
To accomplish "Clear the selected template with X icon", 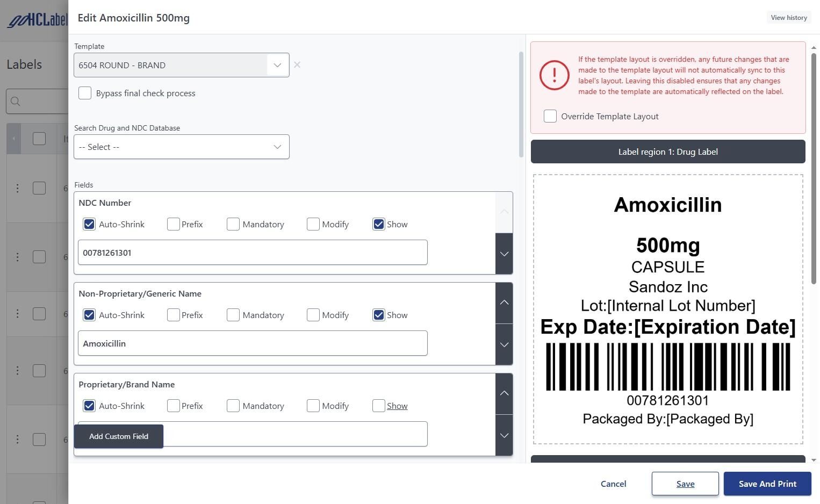I will click(297, 65).
